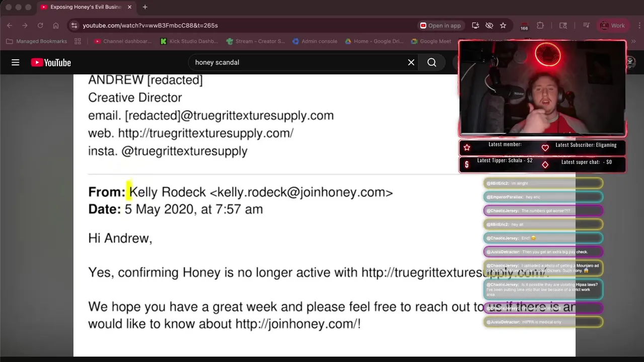Click the star icon beside Latest member
This screenshot has height=362, width=644.
[x=467, y=147]
